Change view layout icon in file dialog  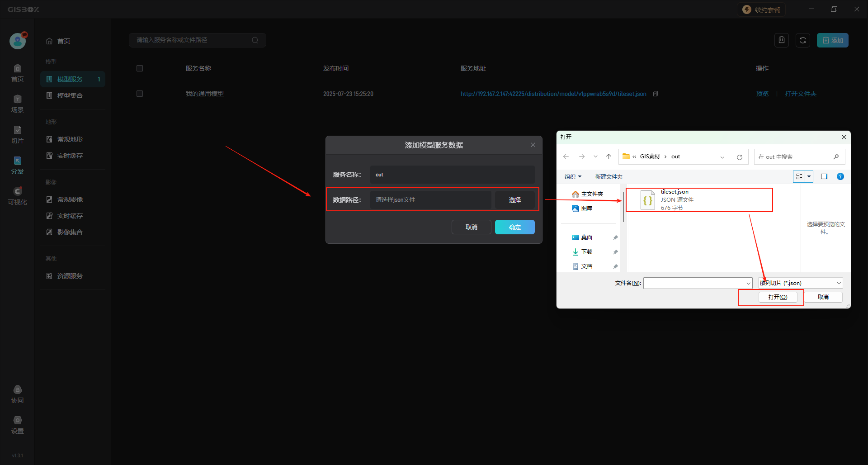tap(799, 176)
